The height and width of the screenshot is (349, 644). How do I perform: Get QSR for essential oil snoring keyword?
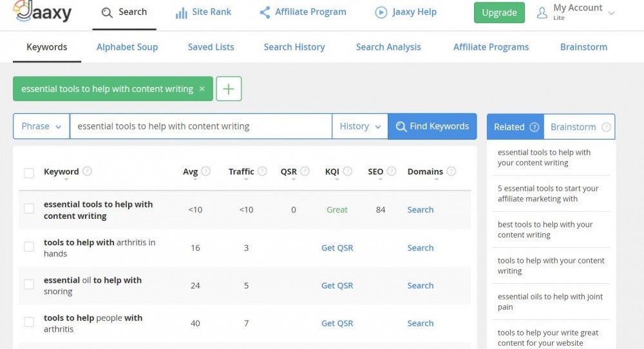click(x=337, y=285)
